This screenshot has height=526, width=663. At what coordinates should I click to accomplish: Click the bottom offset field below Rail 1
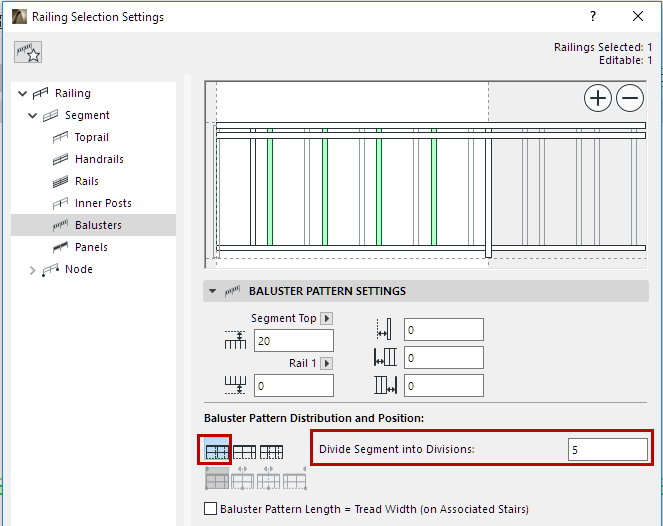[x=294, y=386]
